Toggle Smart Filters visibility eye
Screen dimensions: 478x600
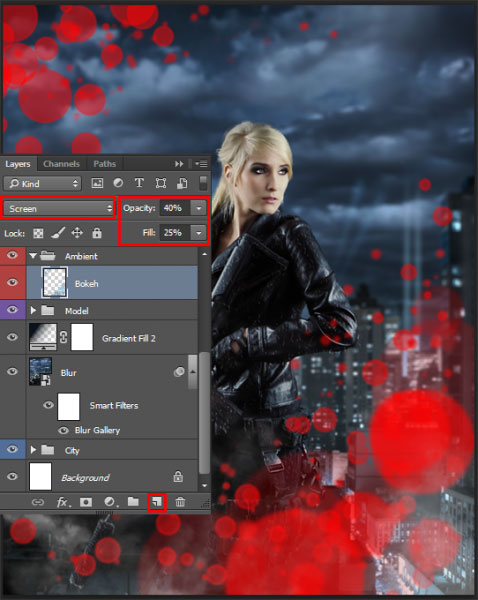(48, 405)
